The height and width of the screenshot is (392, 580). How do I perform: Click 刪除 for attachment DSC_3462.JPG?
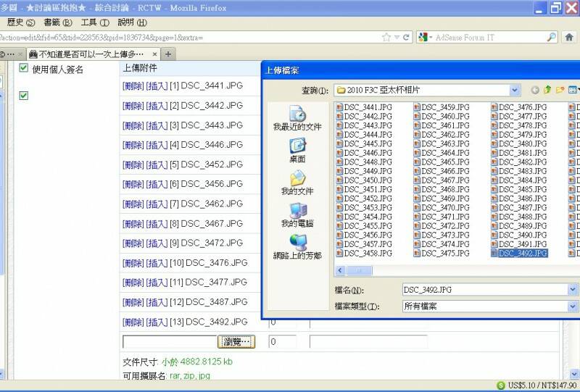click(x=133, y=204)
